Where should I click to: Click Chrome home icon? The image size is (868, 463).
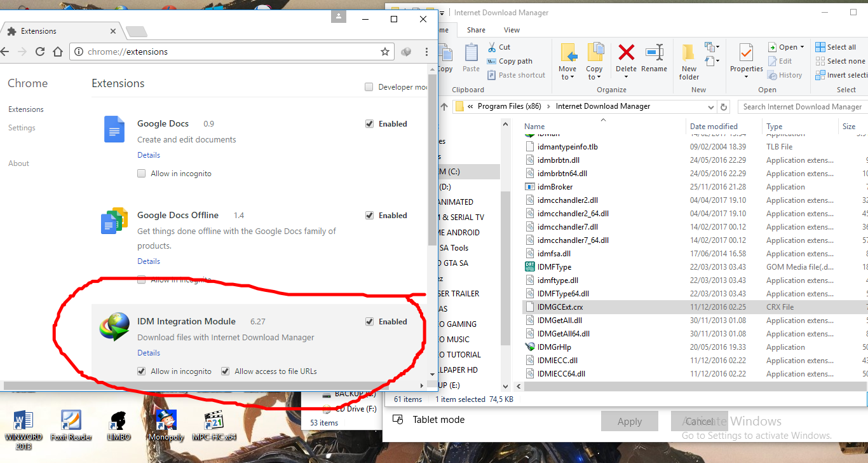tap(58, 52)
